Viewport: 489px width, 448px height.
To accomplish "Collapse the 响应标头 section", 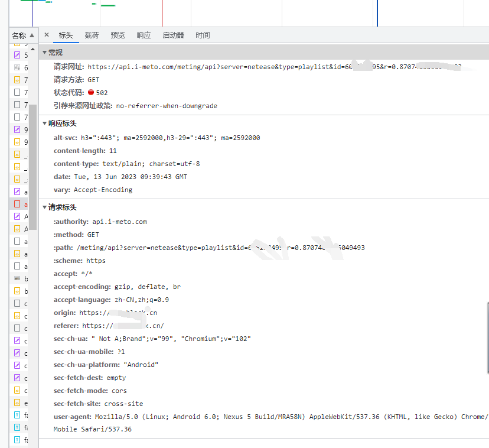I will coord(45,123).
